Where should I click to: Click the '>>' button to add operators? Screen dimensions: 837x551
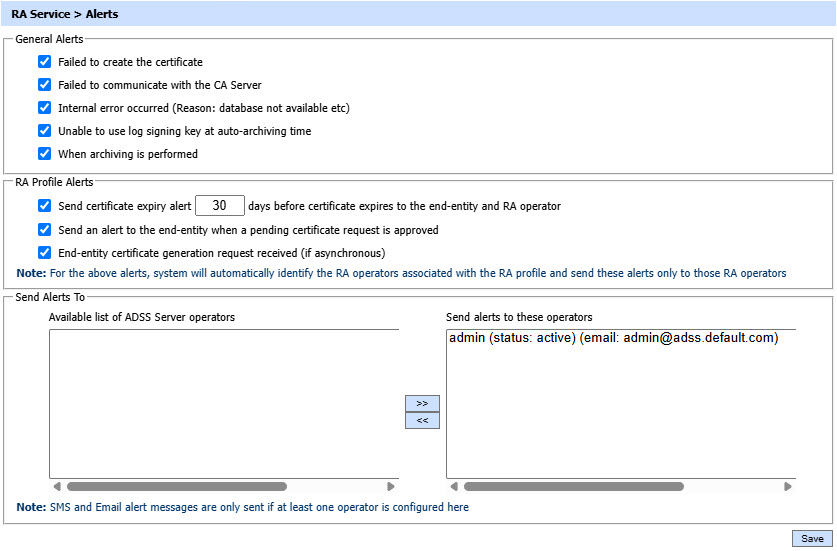[x=422, y=403]
